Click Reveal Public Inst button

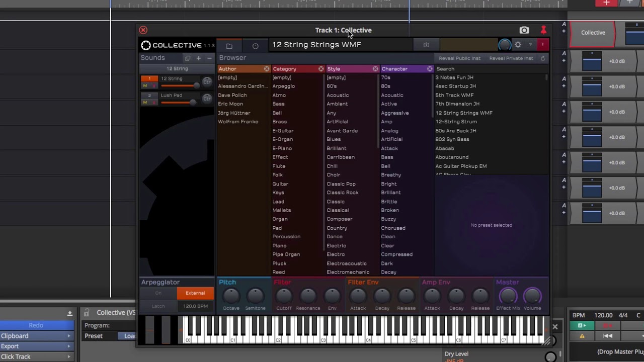(459, 58)
